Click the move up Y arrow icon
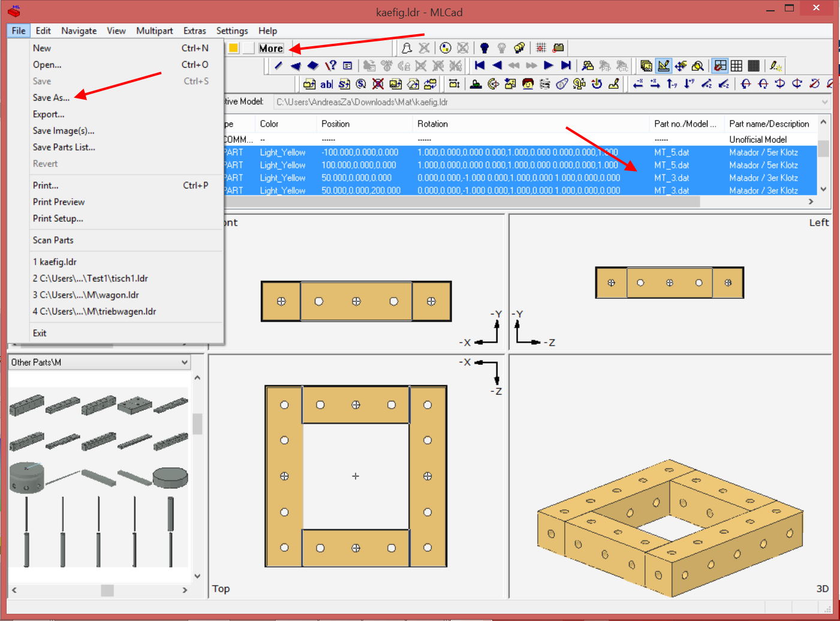Viewport: 840px width, 621px height. (x=672, y=84)
